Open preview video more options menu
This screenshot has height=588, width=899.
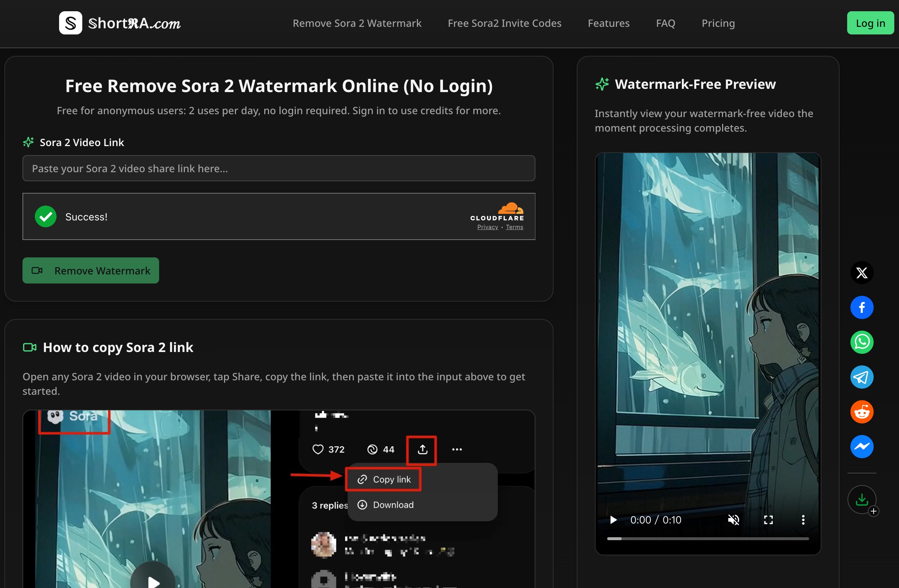803,520
